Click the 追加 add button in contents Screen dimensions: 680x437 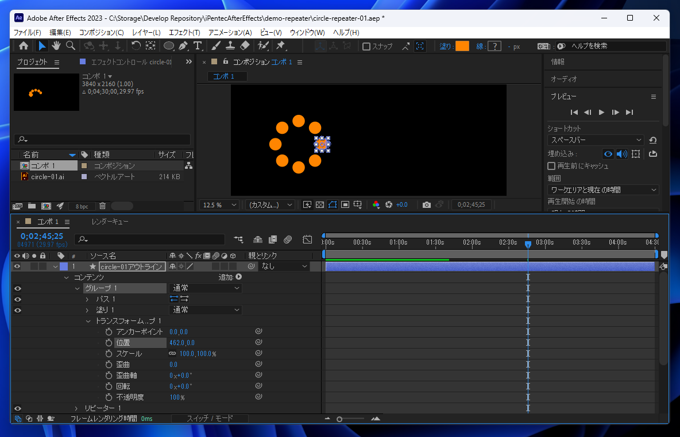pos(238,277)
